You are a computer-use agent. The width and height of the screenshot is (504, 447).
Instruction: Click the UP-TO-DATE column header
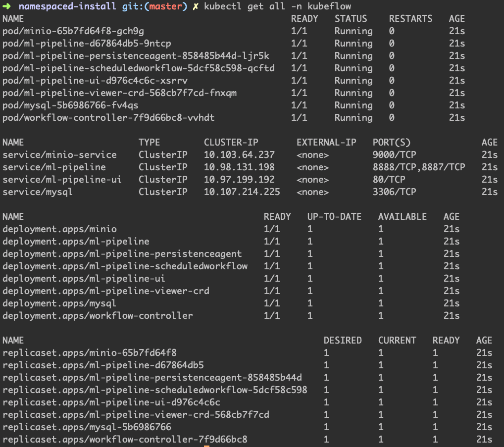(x=334, y=217)
